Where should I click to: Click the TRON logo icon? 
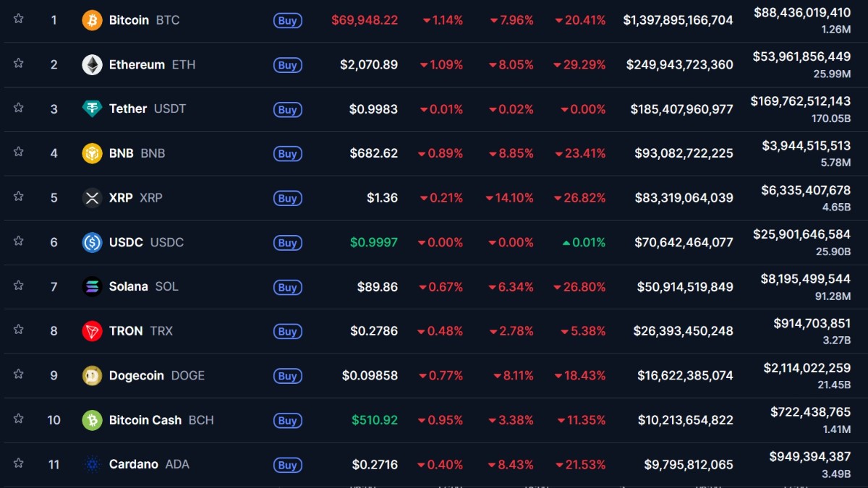[91, 331]
